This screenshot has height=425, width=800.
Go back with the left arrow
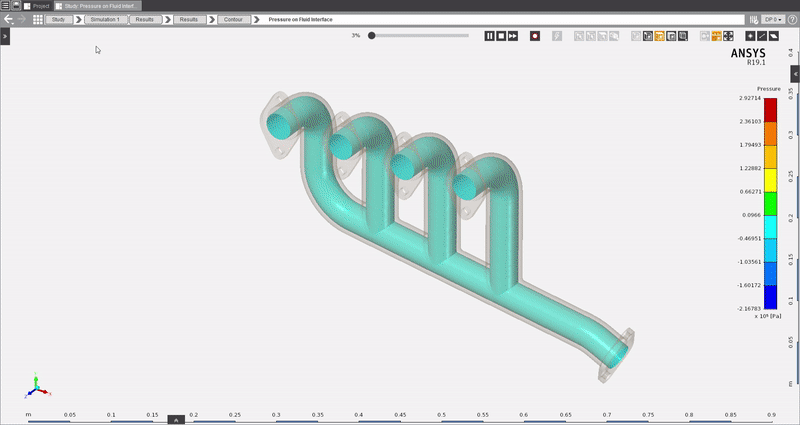point(8,19)
